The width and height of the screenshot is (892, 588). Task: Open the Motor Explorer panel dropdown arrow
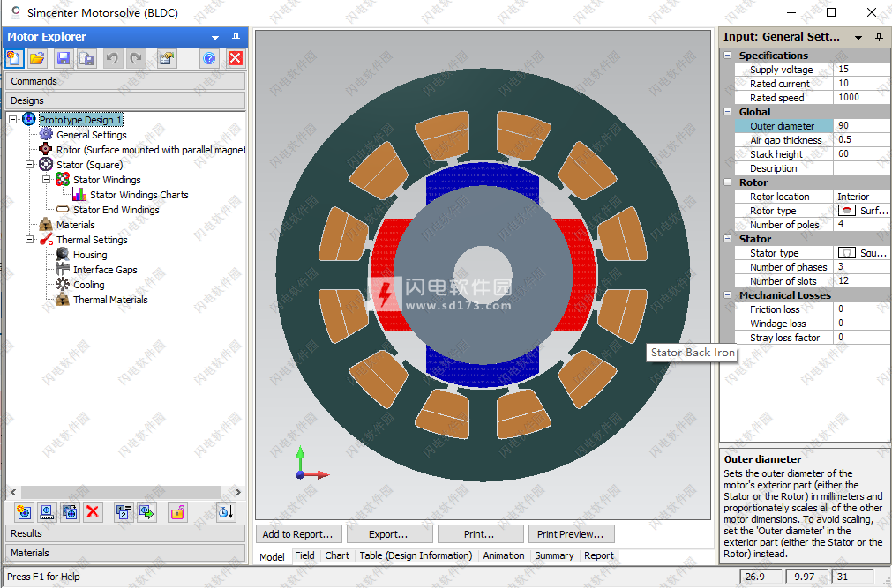[x=215, y=38]
